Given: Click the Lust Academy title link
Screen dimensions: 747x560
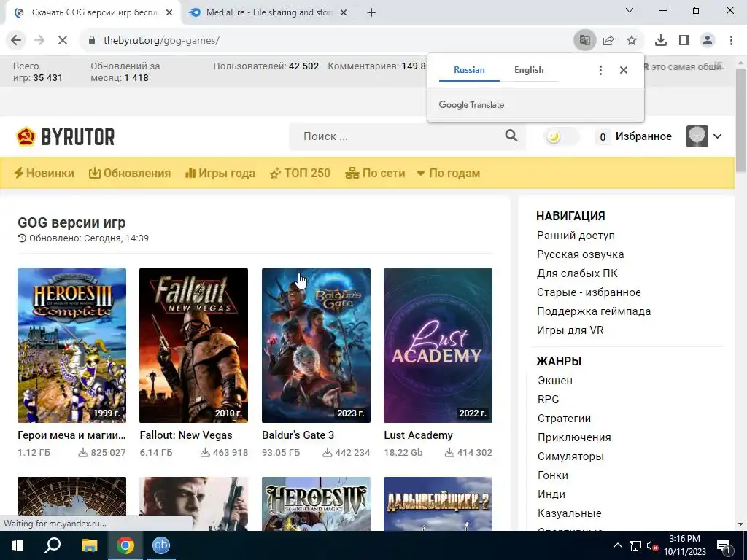Looking at the screenshot, I should 418,435.
